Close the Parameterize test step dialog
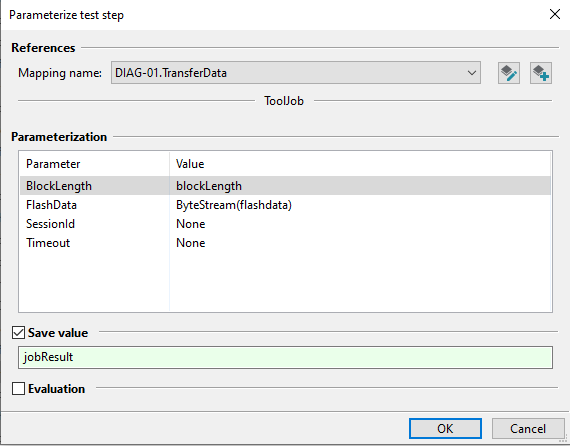Image resolution: width=570 pixels, height=446 pixels. pos(555,15)
